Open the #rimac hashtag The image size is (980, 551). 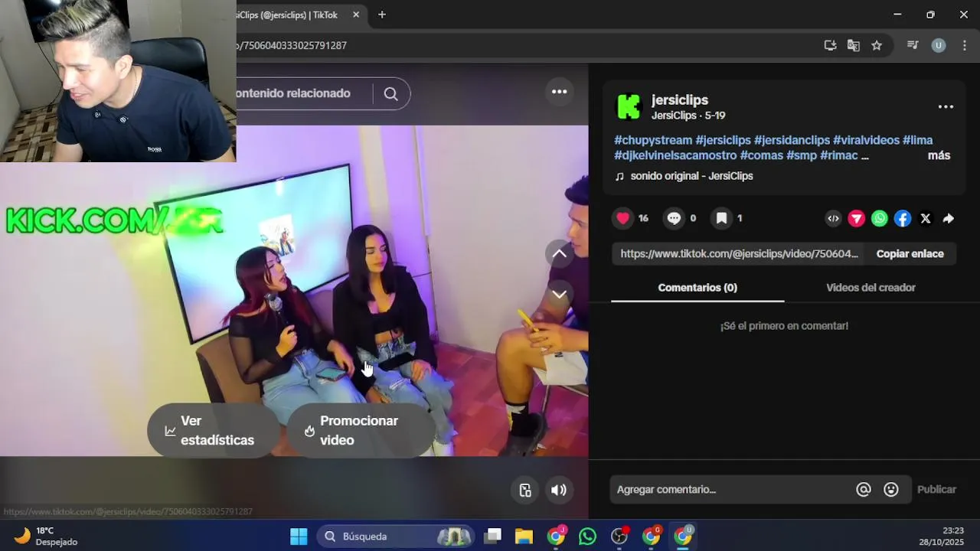pos(839,155)
